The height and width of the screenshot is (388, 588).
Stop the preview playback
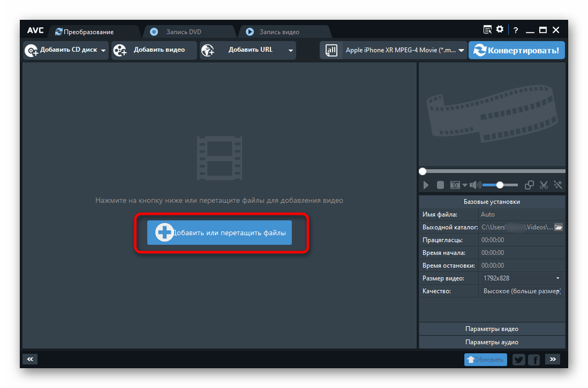click(x=440, y=185)
